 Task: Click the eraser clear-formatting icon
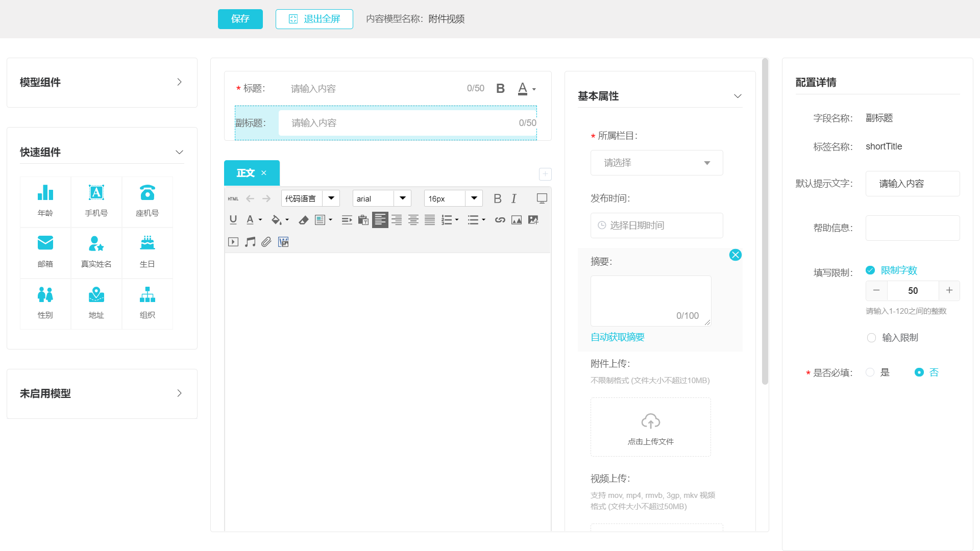304,220
